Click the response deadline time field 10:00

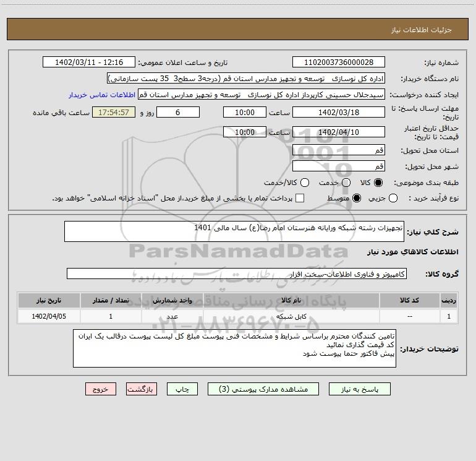245,112
